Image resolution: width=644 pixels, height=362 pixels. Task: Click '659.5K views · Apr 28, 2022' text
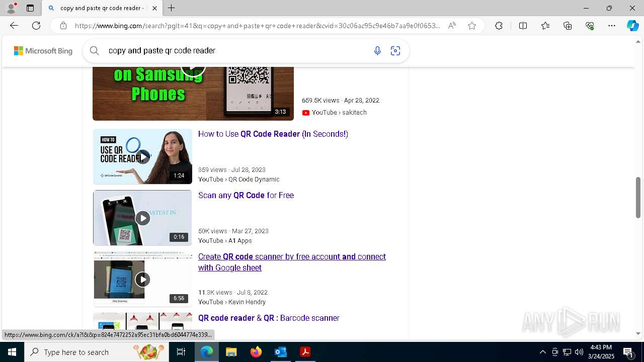coord(341,101)
